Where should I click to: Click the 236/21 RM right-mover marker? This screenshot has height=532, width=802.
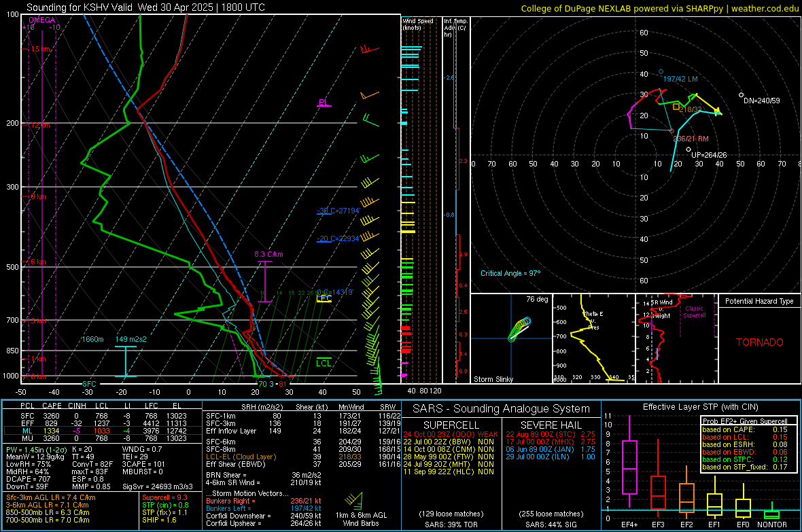coord(672,131)
